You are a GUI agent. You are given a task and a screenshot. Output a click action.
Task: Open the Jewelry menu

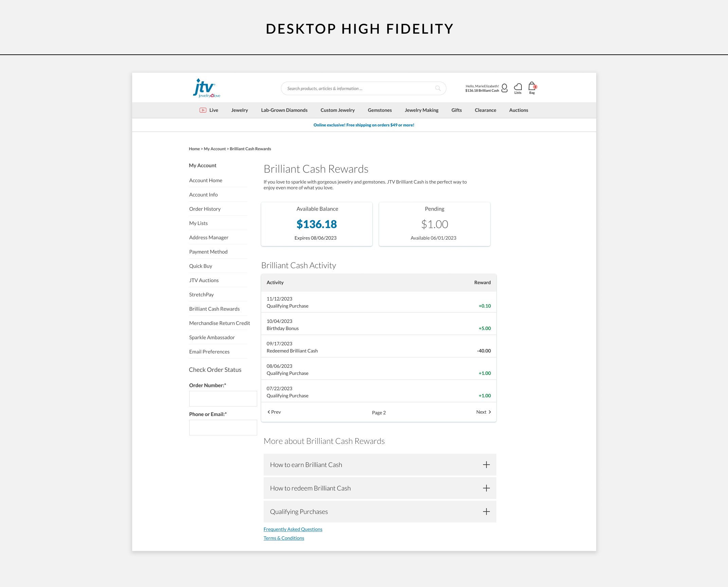pos(239,110)
